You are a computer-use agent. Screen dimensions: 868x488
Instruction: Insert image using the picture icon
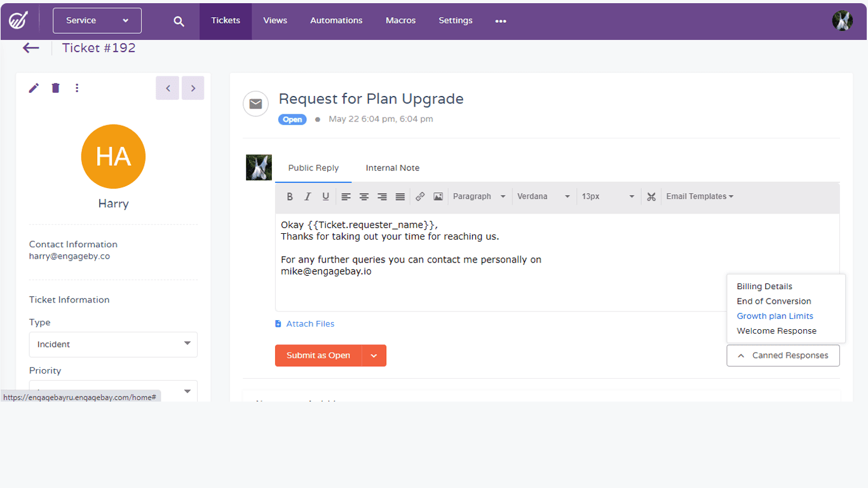pos(438,197)
